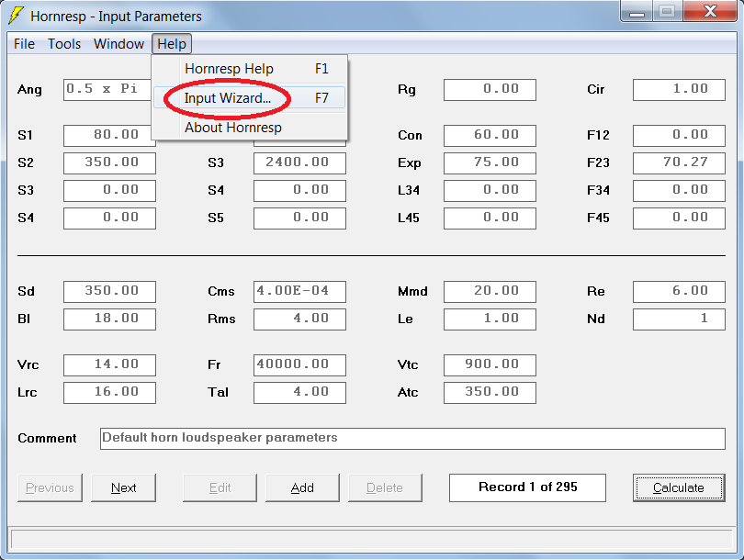Click the Le field showing 1.00
Screen dimensions: 744x560
[490, 319]
